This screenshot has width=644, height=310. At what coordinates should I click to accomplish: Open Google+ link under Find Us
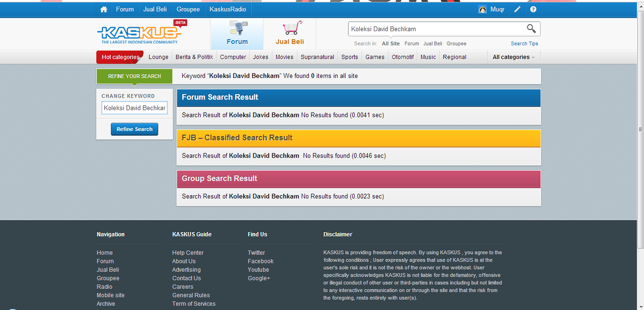tap(259, 278)
